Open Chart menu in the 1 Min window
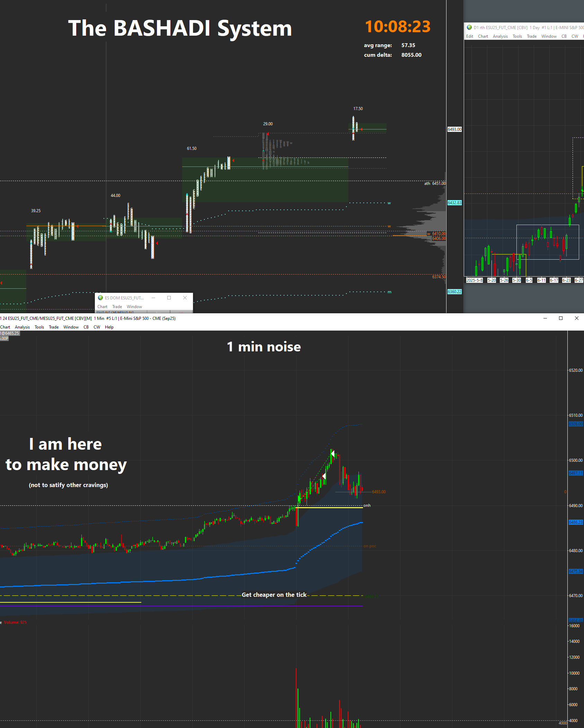The width and height of the screenshot is (584, 728). (x=5, y=327)
